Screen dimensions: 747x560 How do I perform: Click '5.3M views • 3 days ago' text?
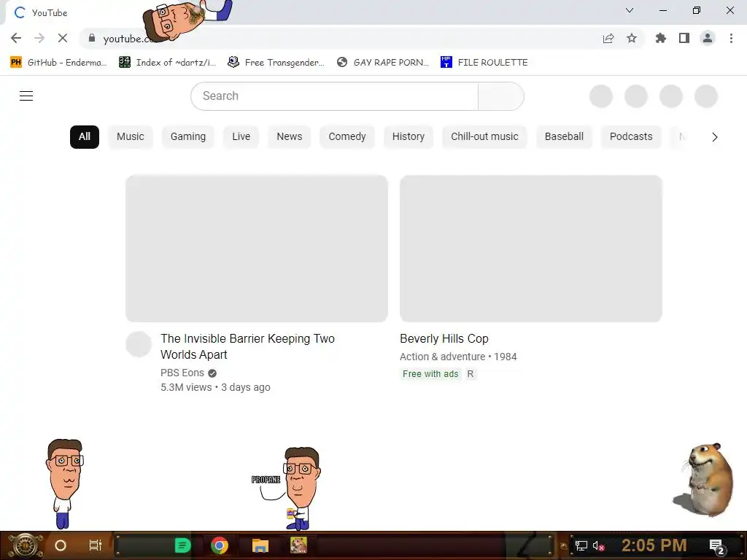tap(215, 387)
